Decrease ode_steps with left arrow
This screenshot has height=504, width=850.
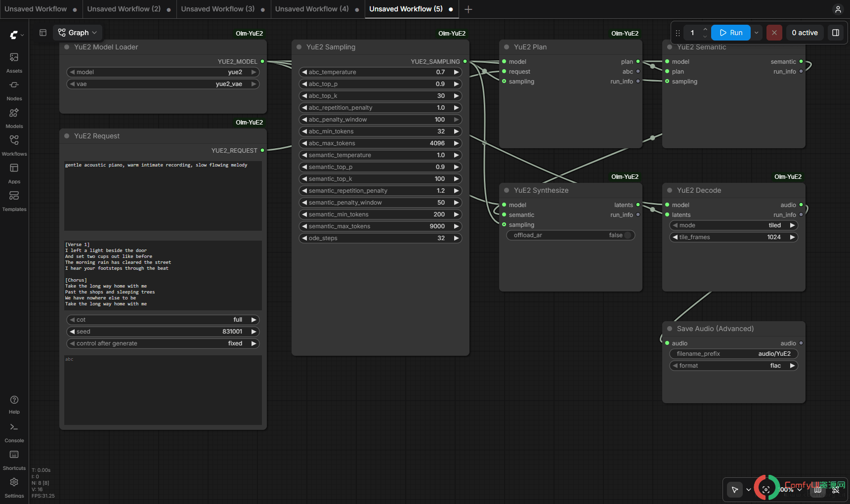[x=304, y=238]
